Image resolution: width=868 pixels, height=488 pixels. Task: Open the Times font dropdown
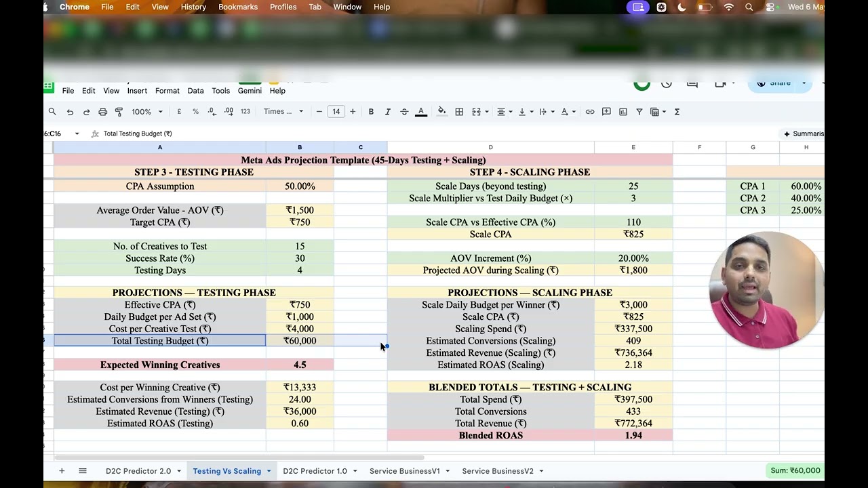(283, 112)
